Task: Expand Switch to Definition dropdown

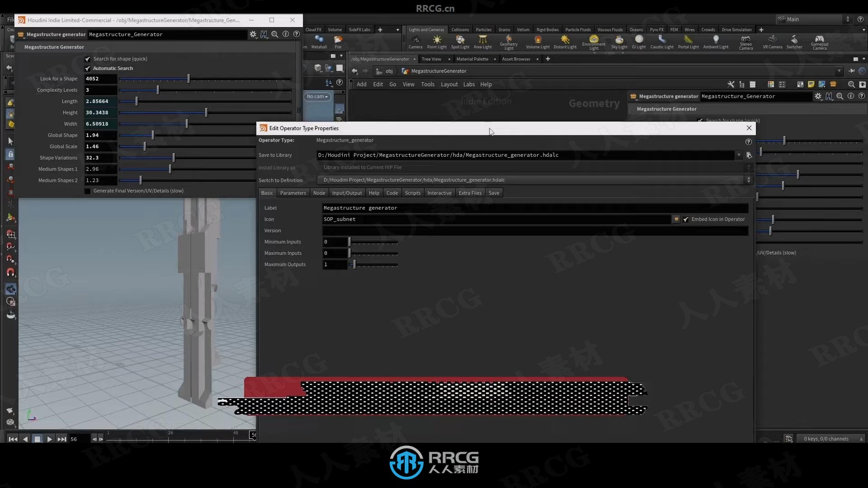Action: pos(749,180)
